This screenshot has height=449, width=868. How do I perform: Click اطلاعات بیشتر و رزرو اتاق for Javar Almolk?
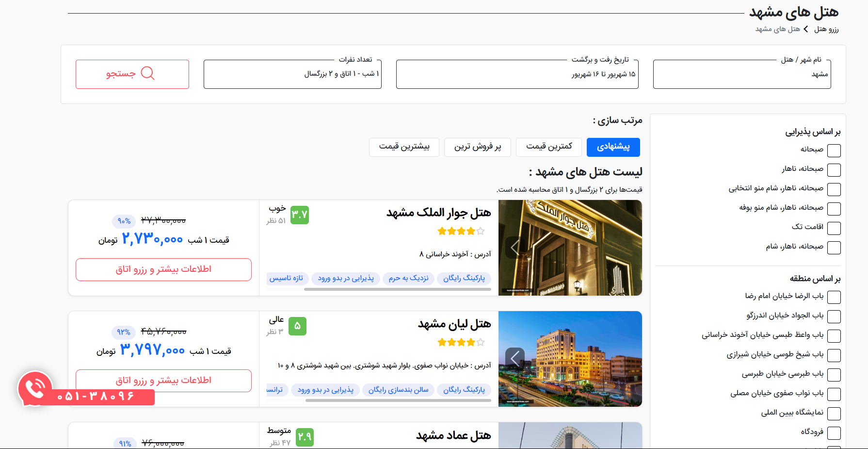[x=163, y=269]
